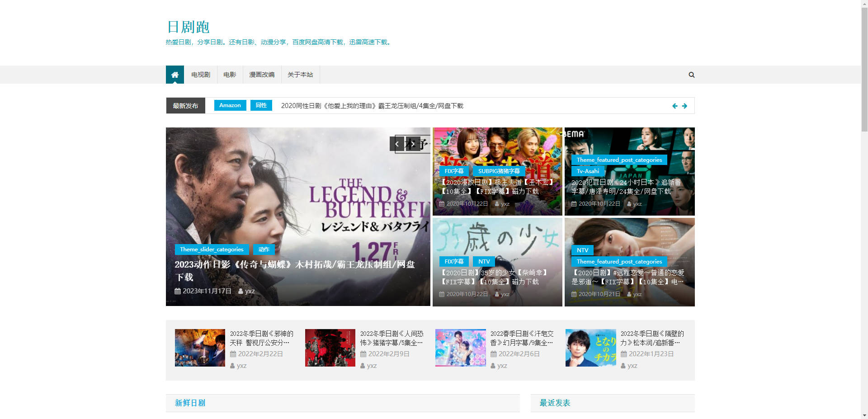
Task: Open 关于本站 page
Action: [300, 75]
